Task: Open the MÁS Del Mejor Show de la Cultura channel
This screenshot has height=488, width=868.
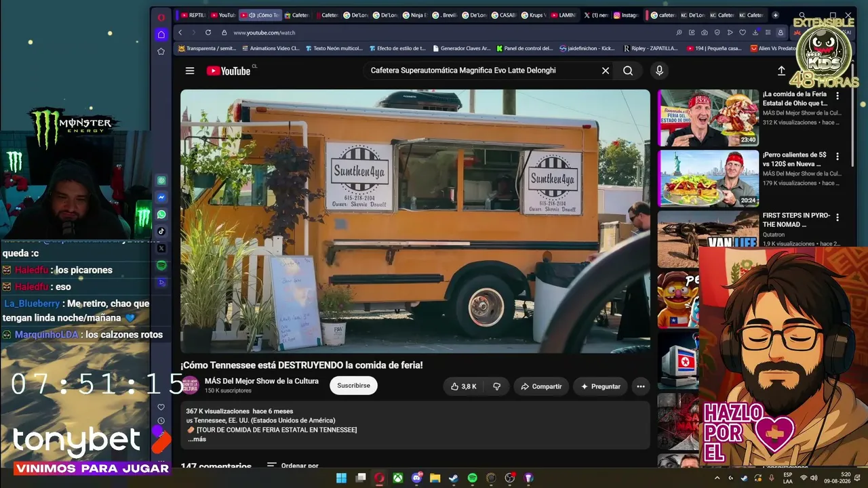Action: [262, 381]
